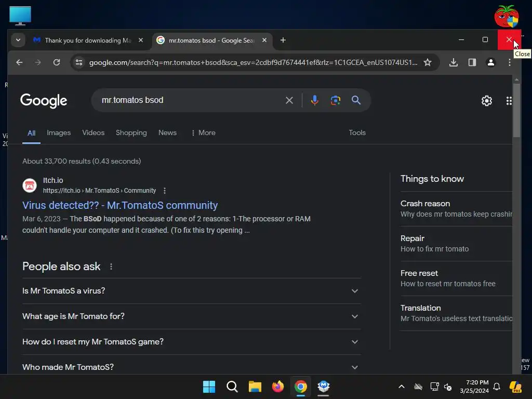Open the Google apps grid
The height and width of the screenshot is (399, 532).
[x=509, y=101]
